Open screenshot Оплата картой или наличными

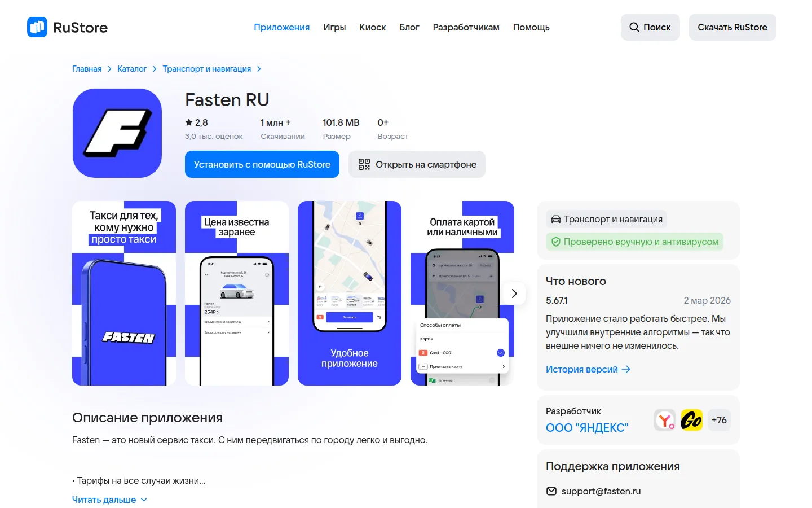(x=462, y=294)
